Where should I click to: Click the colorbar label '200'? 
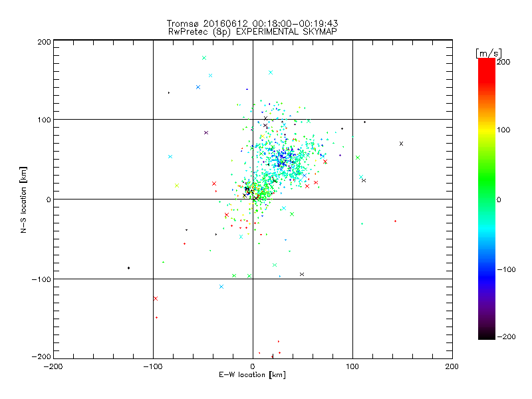pos(503,62)
